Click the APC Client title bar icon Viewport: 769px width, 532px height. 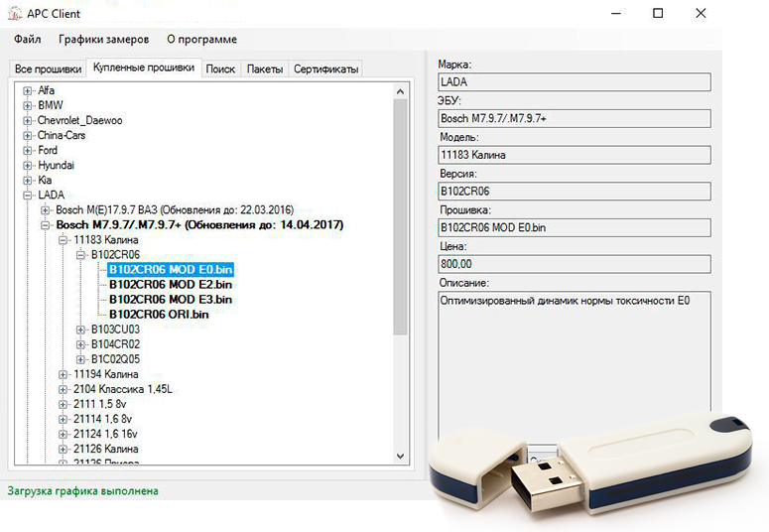[x=15, y=14]
